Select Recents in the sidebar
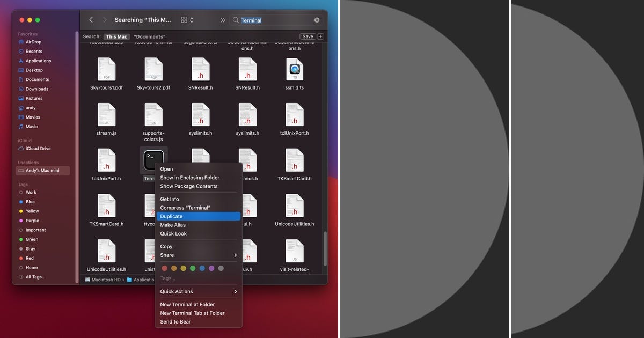The image size is (644, 338). pyautogui.click(x=35, y=51)
